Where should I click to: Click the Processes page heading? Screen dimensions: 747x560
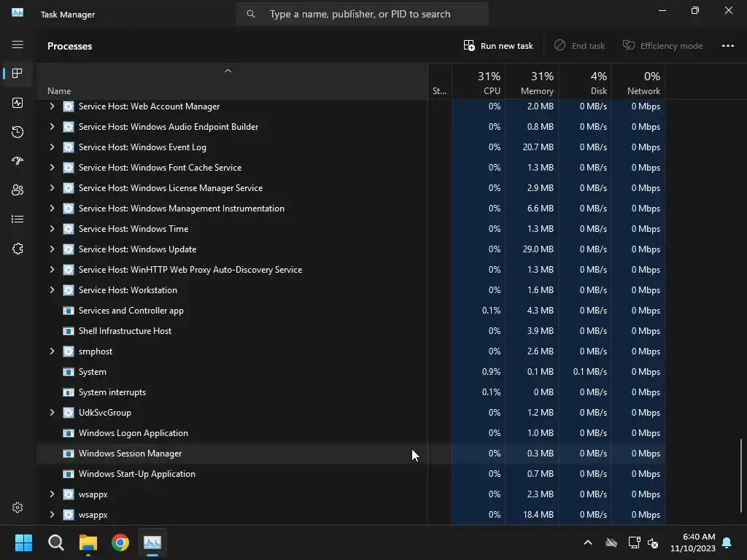pos(69,46)
